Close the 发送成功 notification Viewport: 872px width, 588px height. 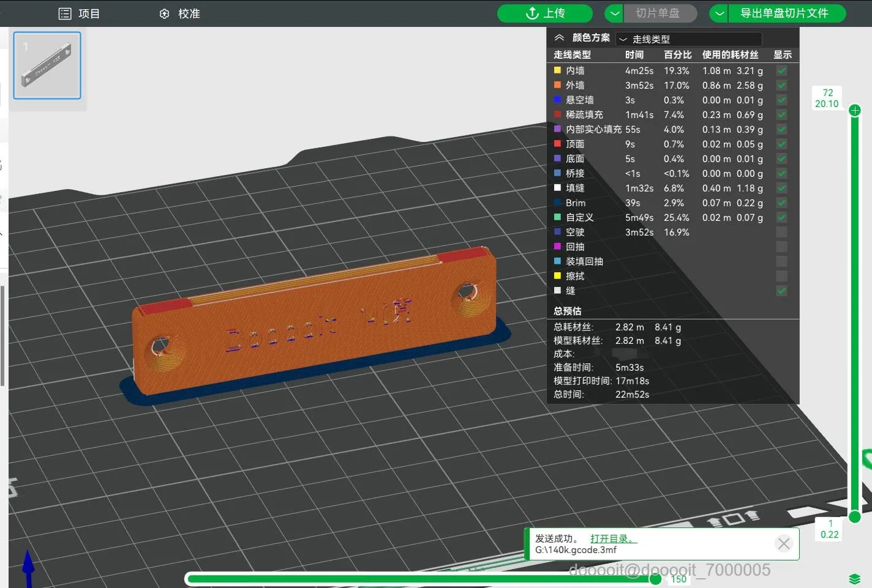[784, 544]
